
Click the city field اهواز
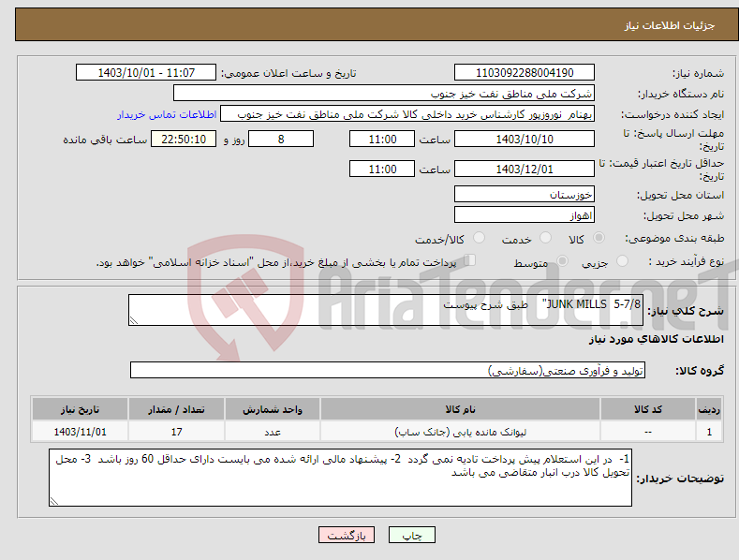(x=525, y=215)
